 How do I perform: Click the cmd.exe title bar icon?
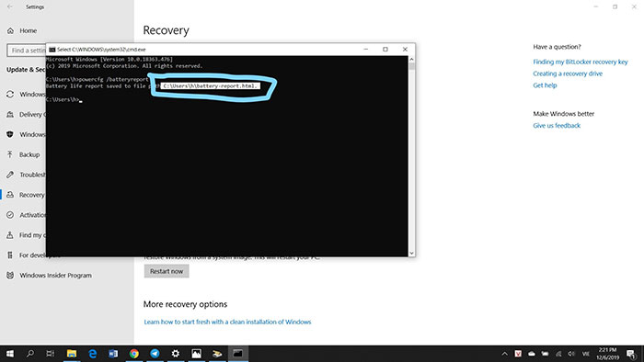(x=52, y=50)
